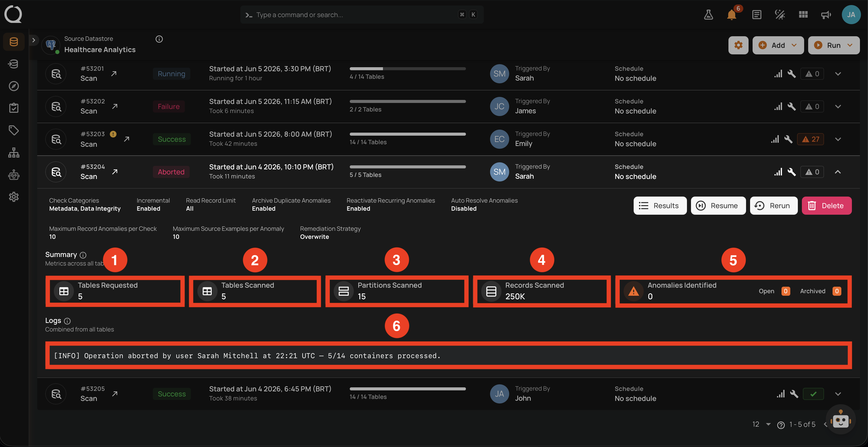This screenshot has height=447, width=868.
Task: Click wrench icon on scan #53205 row
Action: [794, 394]
